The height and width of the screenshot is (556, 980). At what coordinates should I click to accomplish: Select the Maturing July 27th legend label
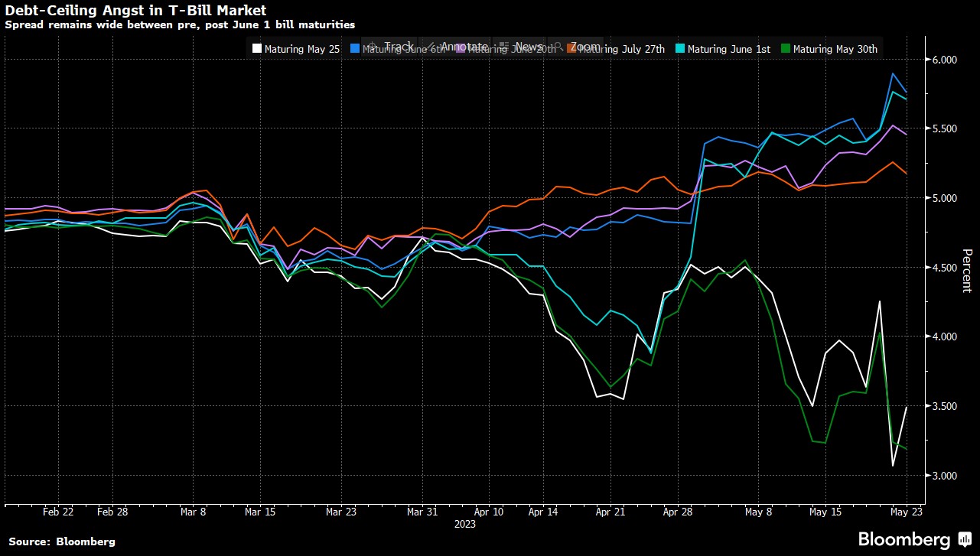[x=622, y=49]
